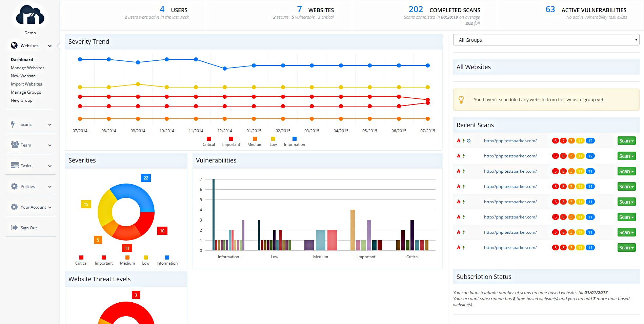Click the yellow Low segment of Severities donut
644x324 pixels.
[106, 209]
